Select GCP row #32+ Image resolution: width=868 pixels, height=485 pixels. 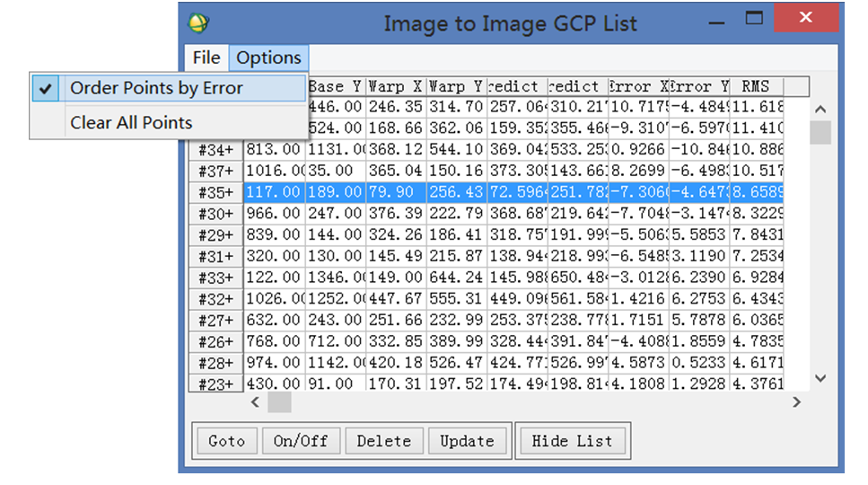[216, 299]
